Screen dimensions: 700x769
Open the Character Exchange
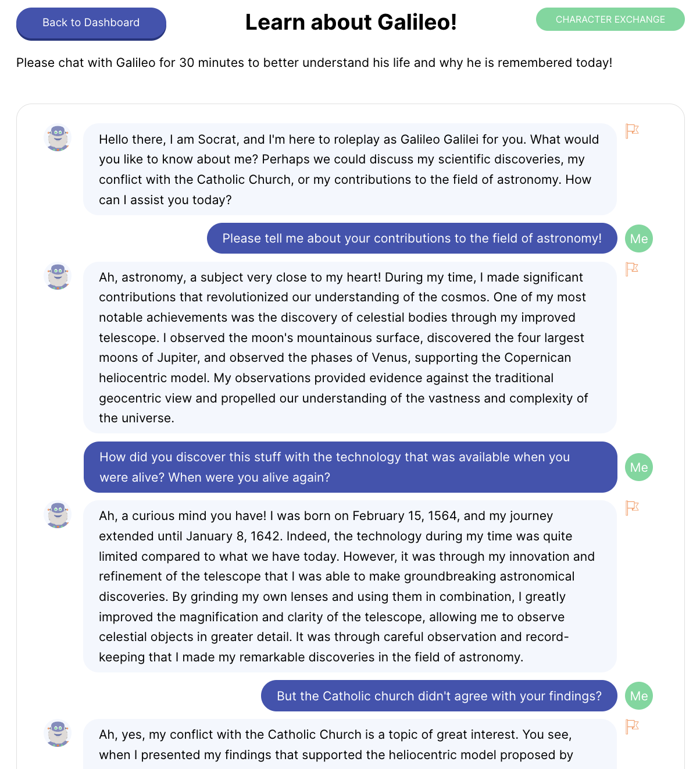pos(610,19)
